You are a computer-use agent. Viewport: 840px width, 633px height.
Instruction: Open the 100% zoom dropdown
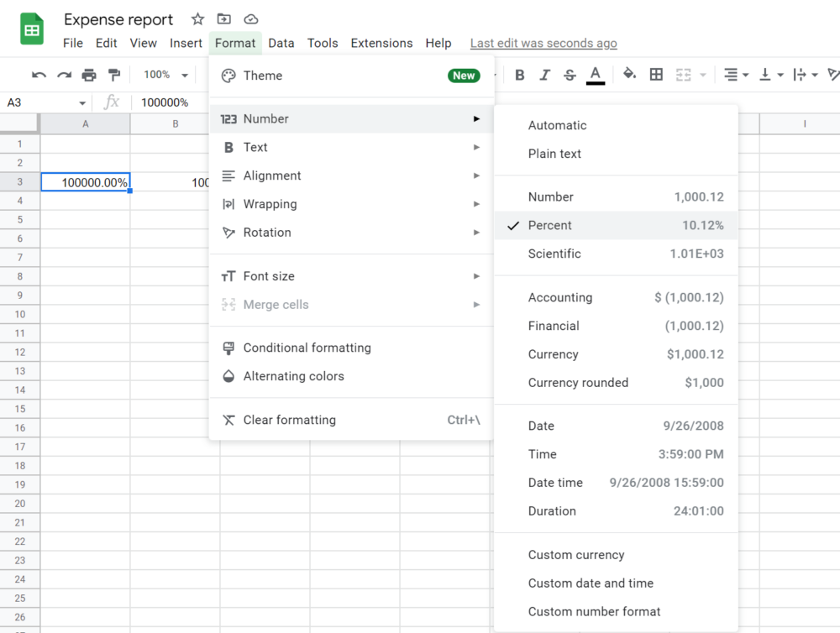pyautogui.click(x=165, y=75)
